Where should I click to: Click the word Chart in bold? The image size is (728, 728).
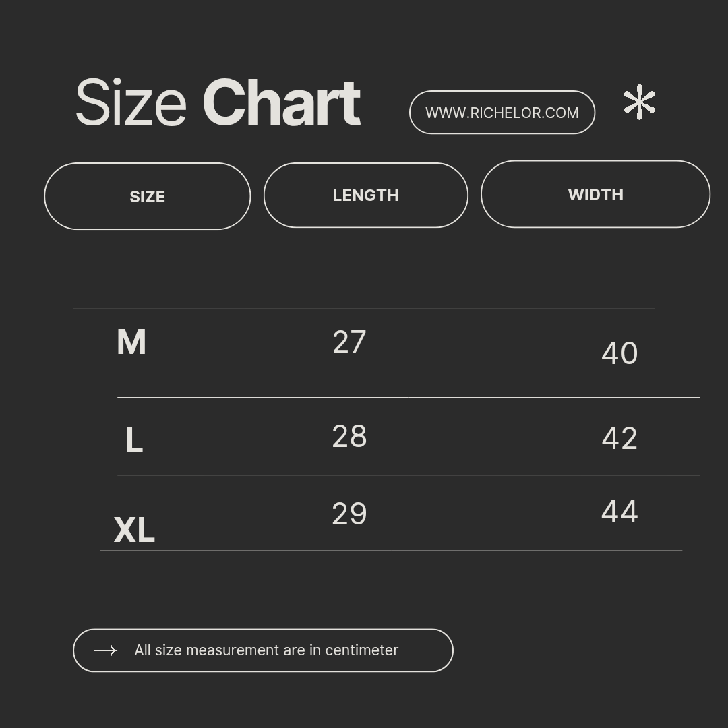pos(281,102)
